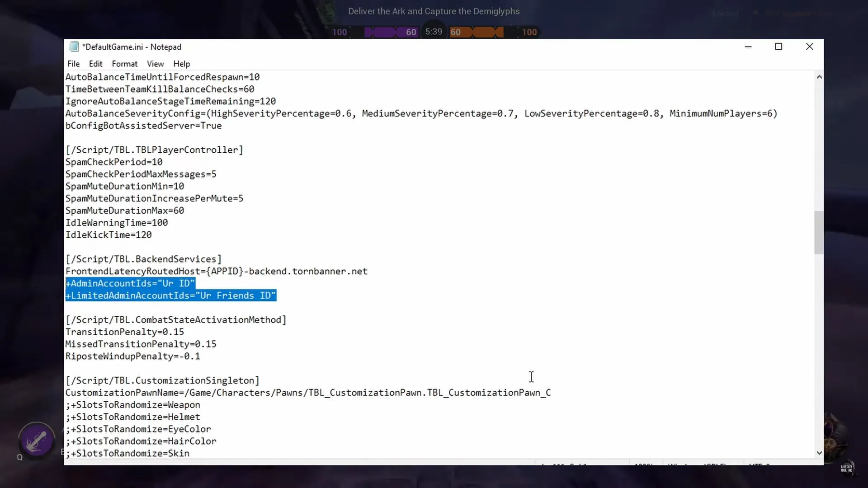Click the Checkzed Made This logo

(847, 469)
